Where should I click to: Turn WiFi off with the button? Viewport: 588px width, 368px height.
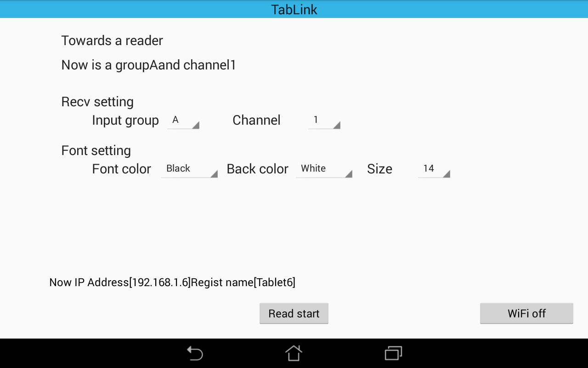[526, 314]
